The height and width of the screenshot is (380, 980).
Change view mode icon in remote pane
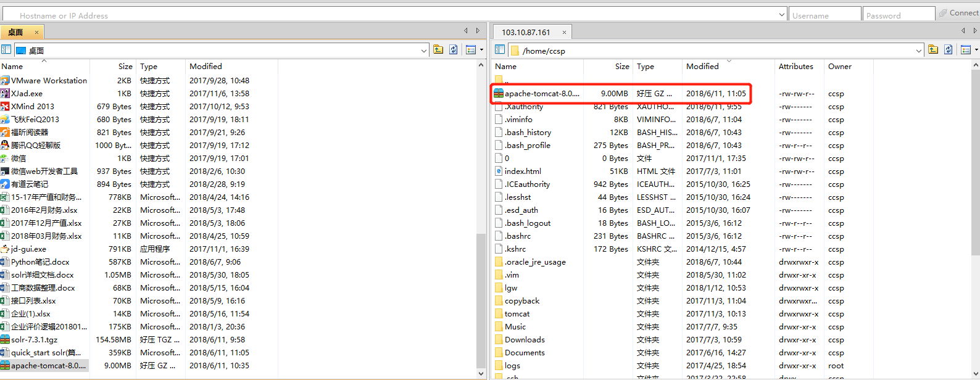coord(966,50)
